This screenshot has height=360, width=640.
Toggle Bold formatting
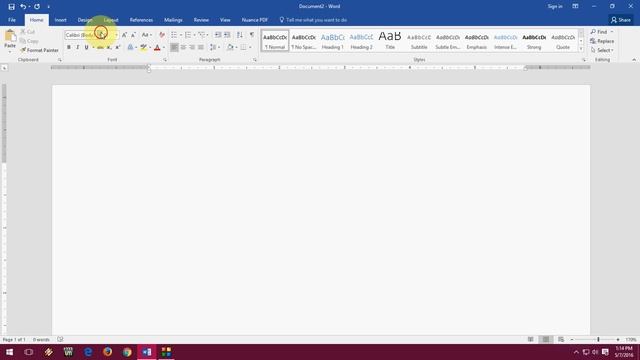tap(69, 47)
